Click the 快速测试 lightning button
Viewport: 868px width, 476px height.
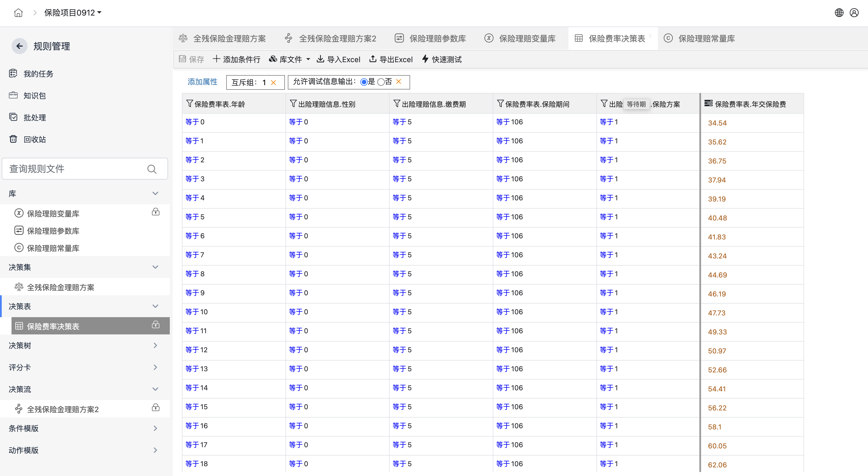441,59
